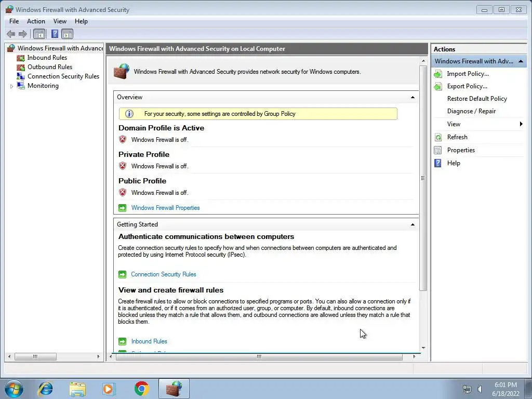The image size is (532, 399).
Task: Click Import Policy in Actions pane
Action: (468, 74)
